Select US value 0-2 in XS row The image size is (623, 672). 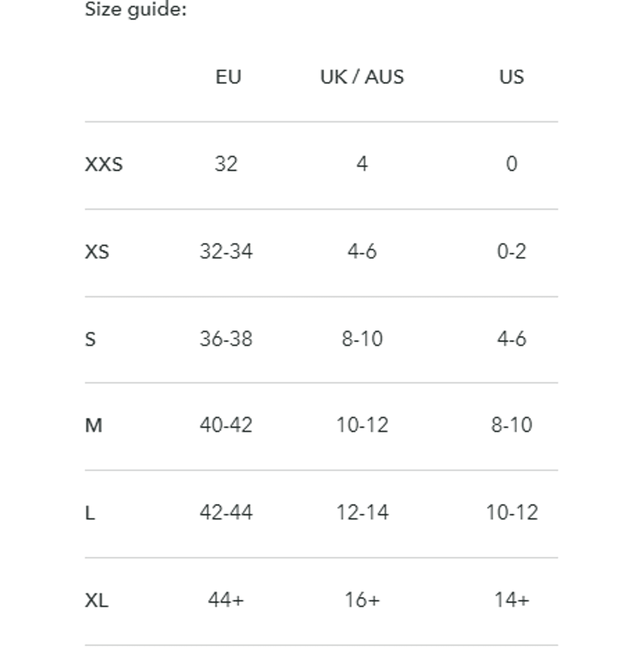point(512,251)
